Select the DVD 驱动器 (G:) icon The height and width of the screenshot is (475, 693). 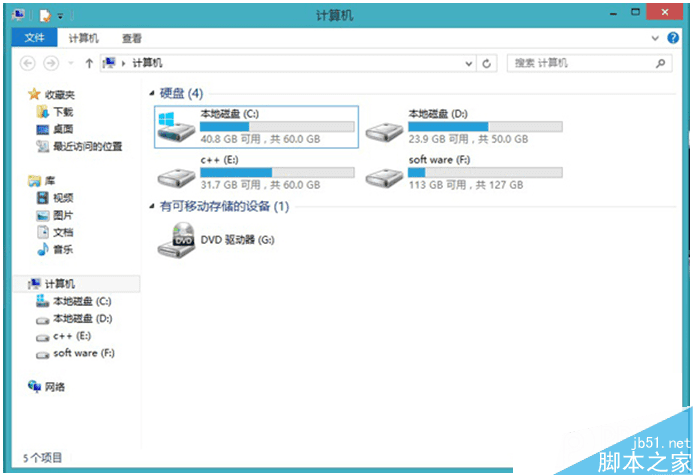tap(177, 240)
